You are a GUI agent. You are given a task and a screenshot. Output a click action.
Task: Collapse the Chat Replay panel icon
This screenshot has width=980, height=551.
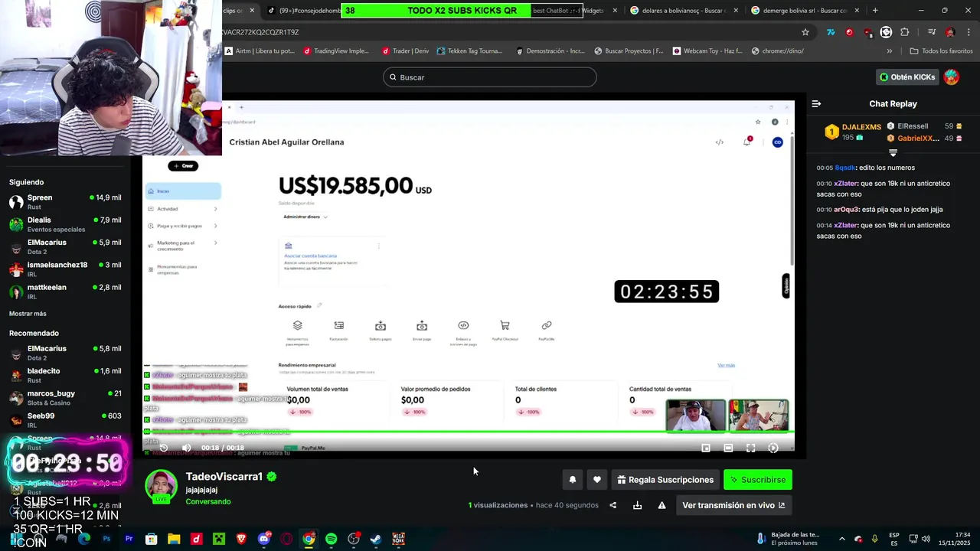(x=816, y=103)
